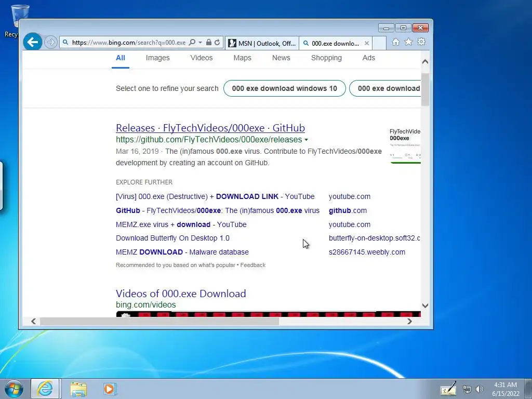Select the All search tab

(121, 58)
